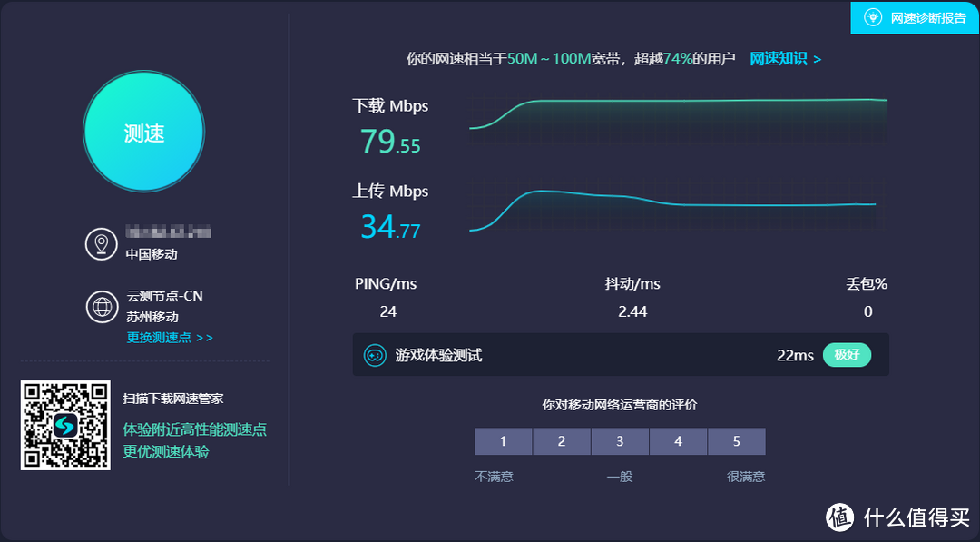980x542 pixels.
Task: Select rating 5 meaning 很满意
Action: 736,441
